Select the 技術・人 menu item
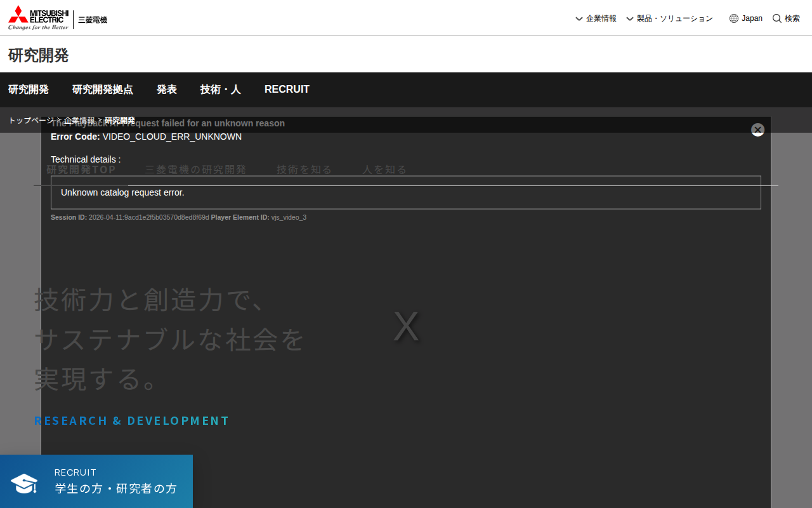Viewport: 812px width, 508px height. click(221, 90)
